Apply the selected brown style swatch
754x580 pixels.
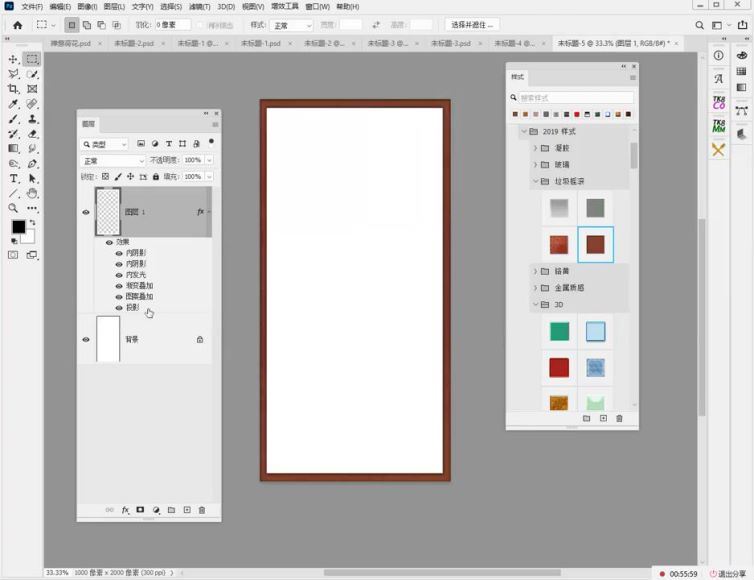coord(595,244)
